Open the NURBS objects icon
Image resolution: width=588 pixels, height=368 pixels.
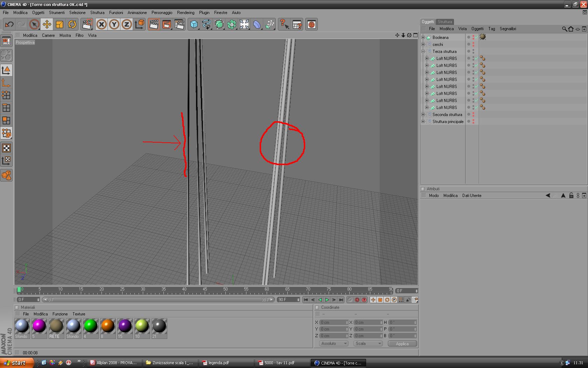click(x=219, y=24)
